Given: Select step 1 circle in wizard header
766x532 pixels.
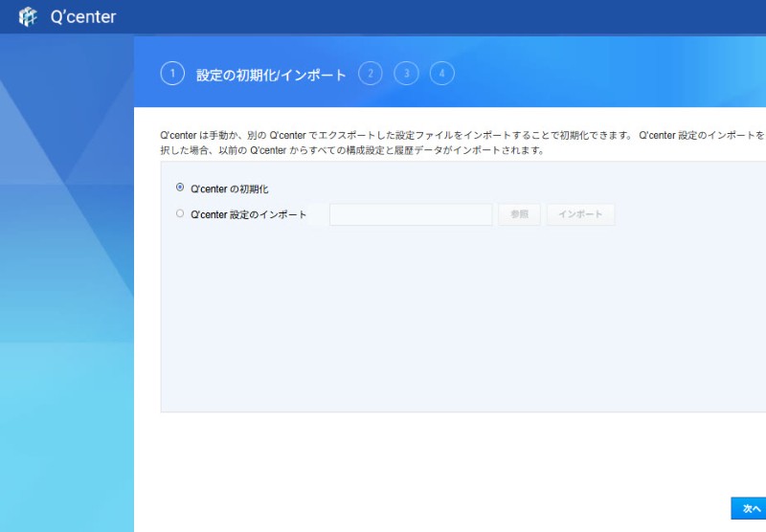Looking at the screenshot, I should pos(172,74).
